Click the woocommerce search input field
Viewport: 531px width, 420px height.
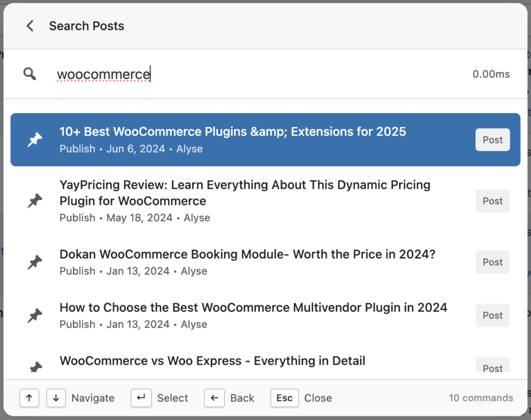point(103,74)
